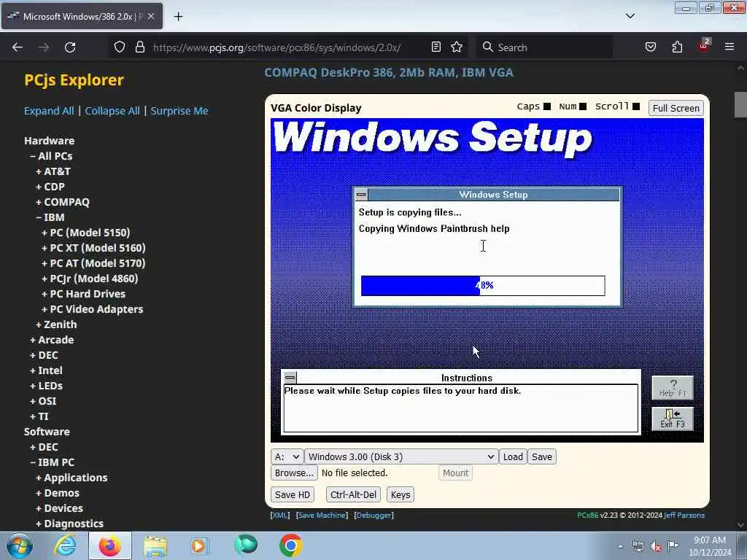
Task: Expand the Arcade tree node
Action: coord(52,340)
